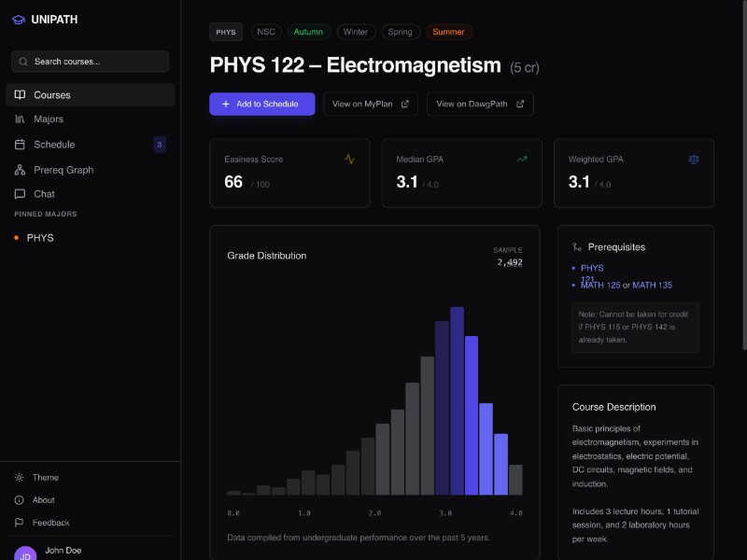Screen dimensions: 747x560
Task: Toggle the Autumn quarter tag
Action: pyautogui.click(x=308, y=32)
